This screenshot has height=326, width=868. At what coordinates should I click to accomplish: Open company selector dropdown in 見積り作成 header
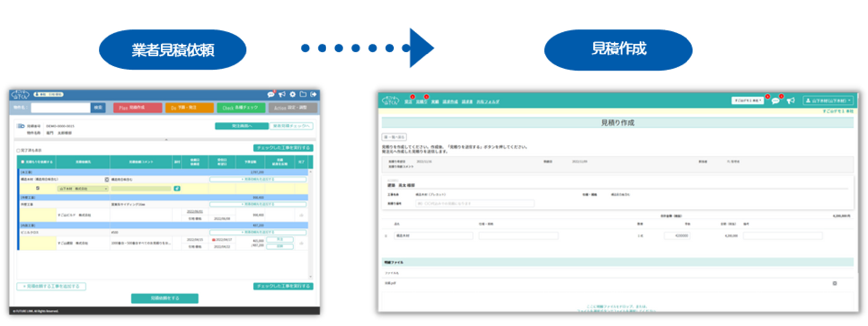748,101
